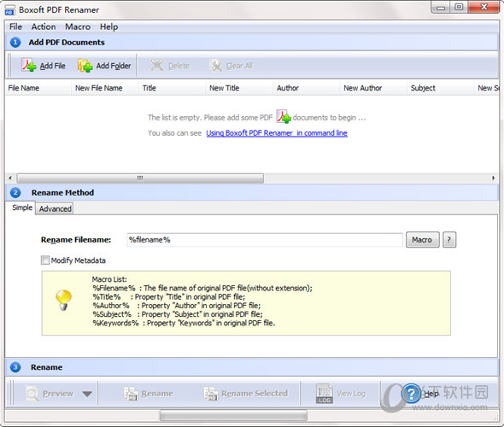Viewport: 504px width, 427px height.
Task: Click the %Filename% macro description line
Action: (202, 288)
